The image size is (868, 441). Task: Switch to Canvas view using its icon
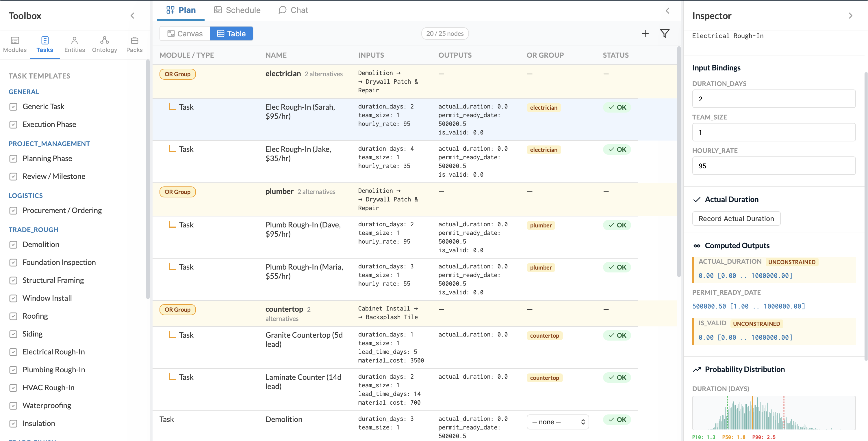(x=184, y=33)
